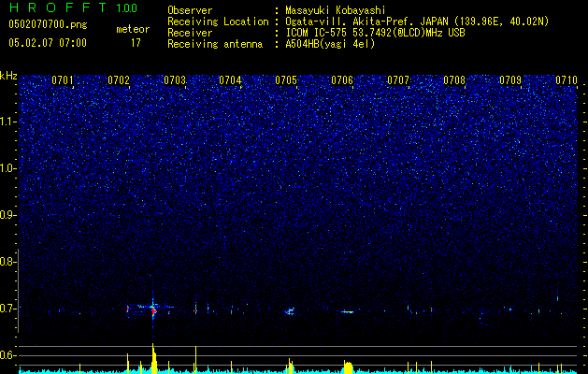588x374 pixels.
Task: Click the A504HB(yagi 4el) antenna text
Action: (330, 44)
